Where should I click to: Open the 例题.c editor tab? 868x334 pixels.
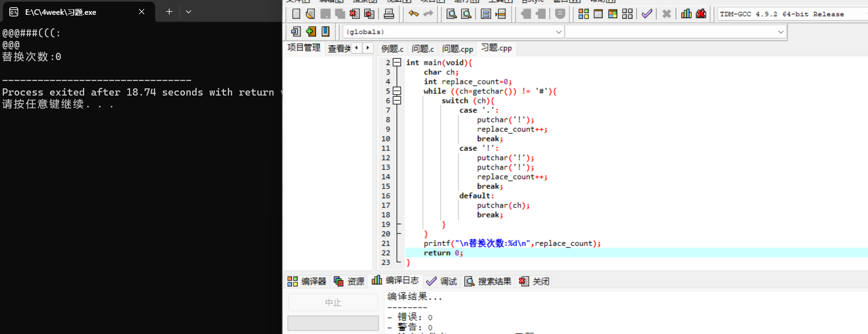tap(392, 49)
